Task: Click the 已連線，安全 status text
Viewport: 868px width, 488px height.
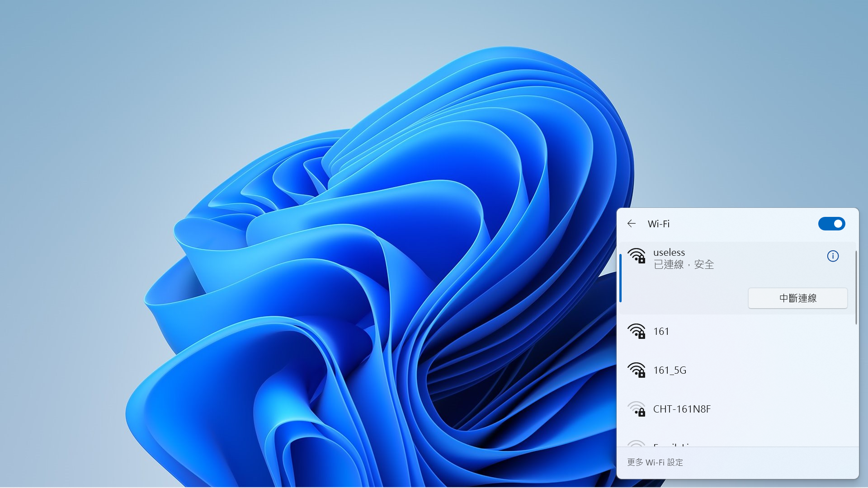Action: 684,265
